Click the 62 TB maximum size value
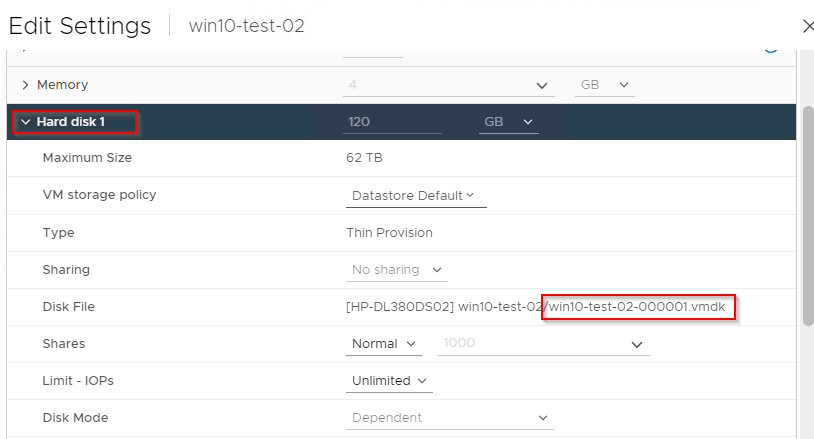Viewport: 814px width, 439px height. [x=364, y=158]
